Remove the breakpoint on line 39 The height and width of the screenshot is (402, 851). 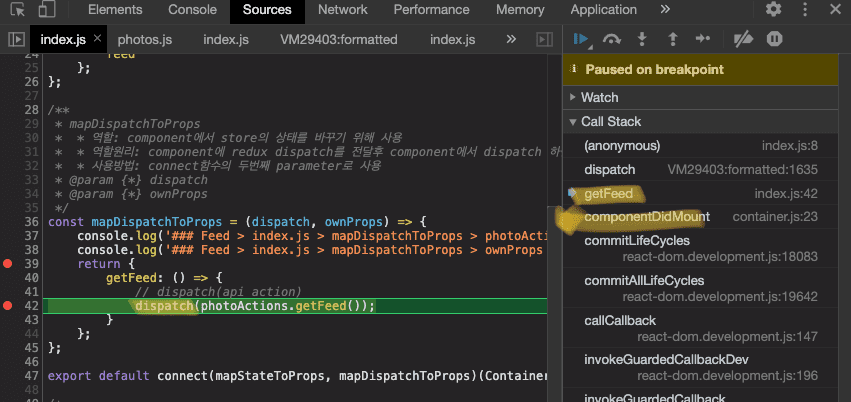coord(9,264)
